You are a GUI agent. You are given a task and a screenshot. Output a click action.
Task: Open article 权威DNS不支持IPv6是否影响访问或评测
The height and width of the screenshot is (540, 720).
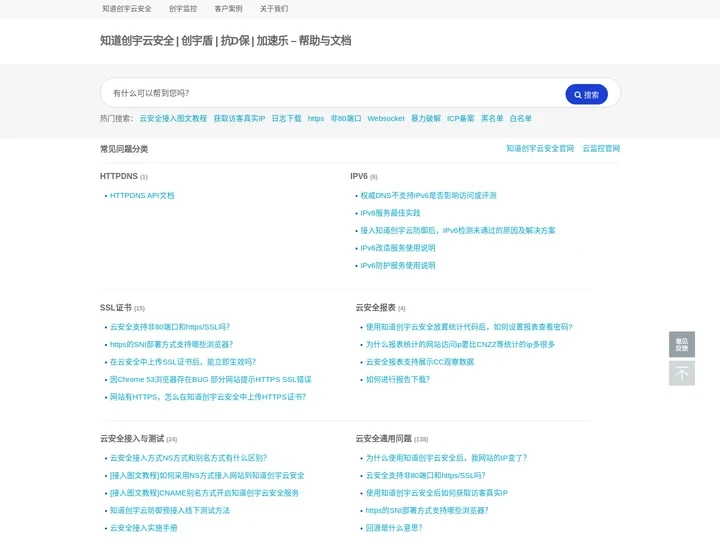[428, 196]
